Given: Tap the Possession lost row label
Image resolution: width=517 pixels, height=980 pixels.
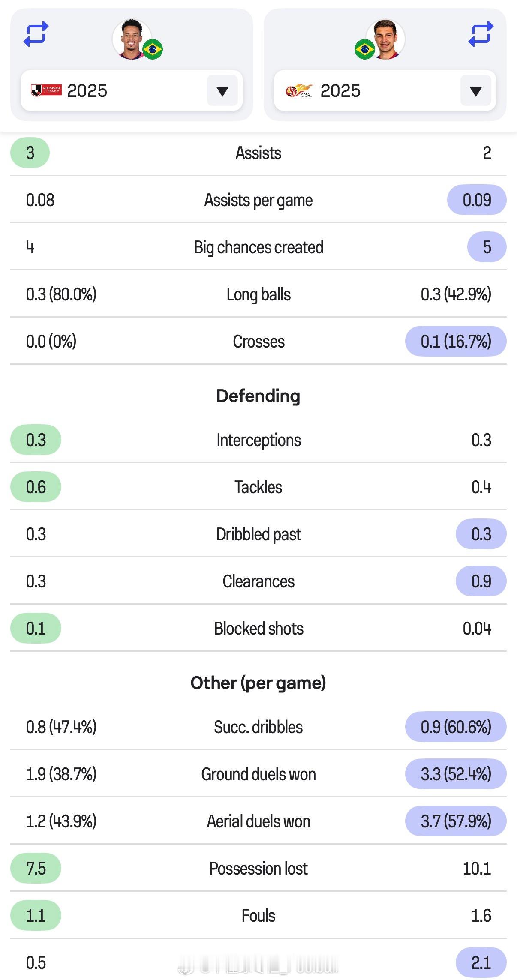Looking at the screenshot, I should [x=258, y=869].
